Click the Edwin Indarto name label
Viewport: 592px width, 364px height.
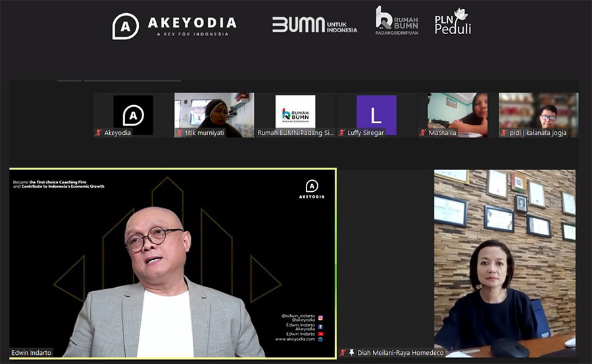(32, 353)
